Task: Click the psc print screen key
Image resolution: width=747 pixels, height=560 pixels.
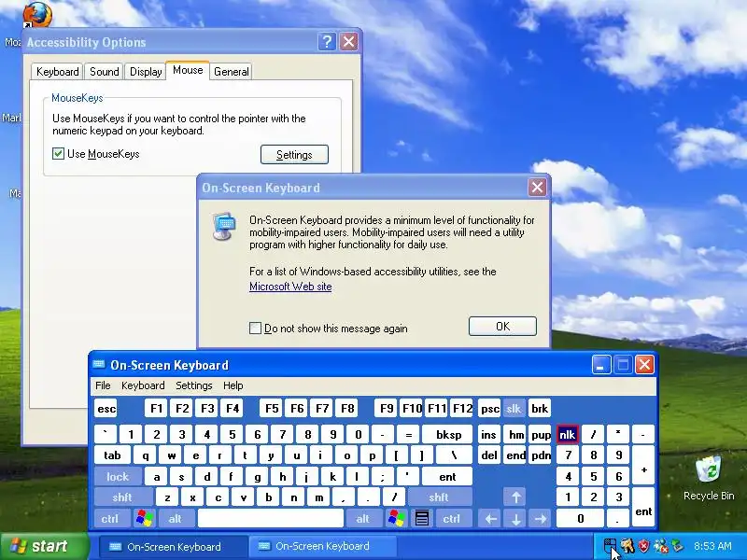Action: point(489,409)
